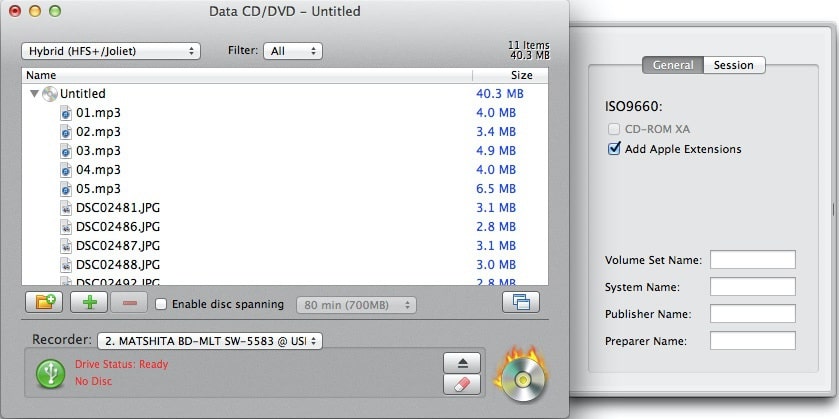Click the erase disc eraser button
The height and width of the screenshot is (419, 839).
tap(462, 384)
